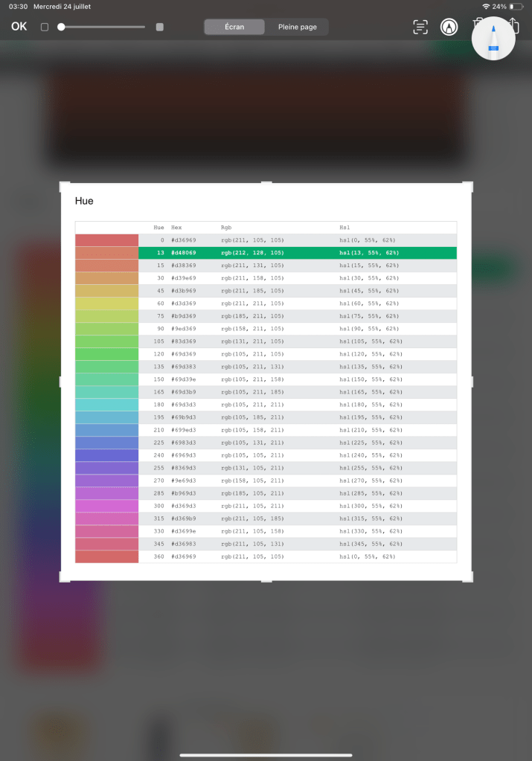Image resolution: width=532 pixels, height=761 pixels.
Task: Click filled square at opacity slider end
Action: 159,27
